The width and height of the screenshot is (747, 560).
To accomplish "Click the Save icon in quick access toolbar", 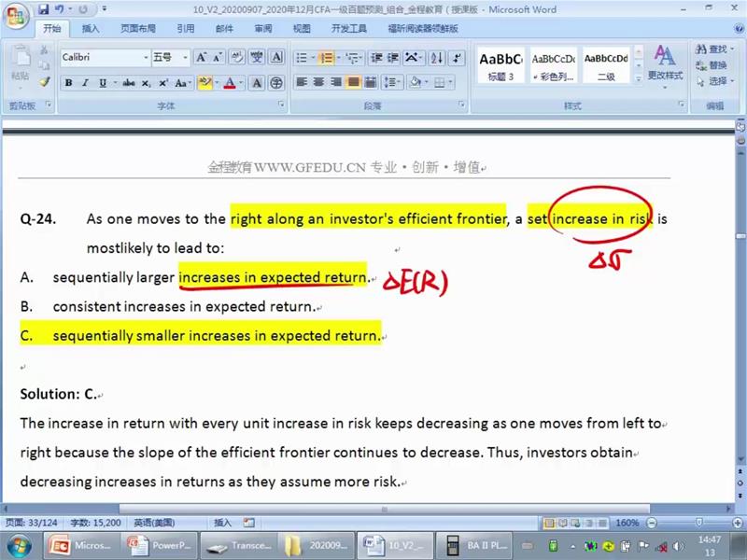I will 43,9.
